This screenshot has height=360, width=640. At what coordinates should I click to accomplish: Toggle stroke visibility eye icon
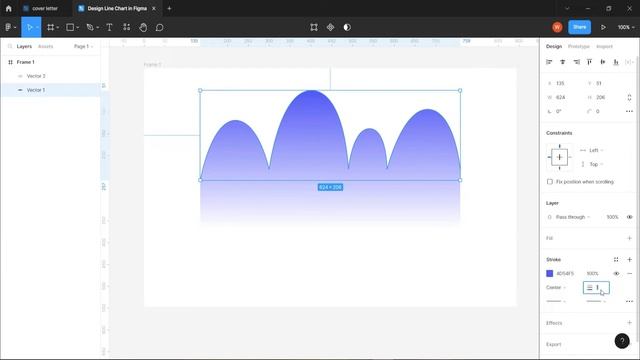(616, 273)
